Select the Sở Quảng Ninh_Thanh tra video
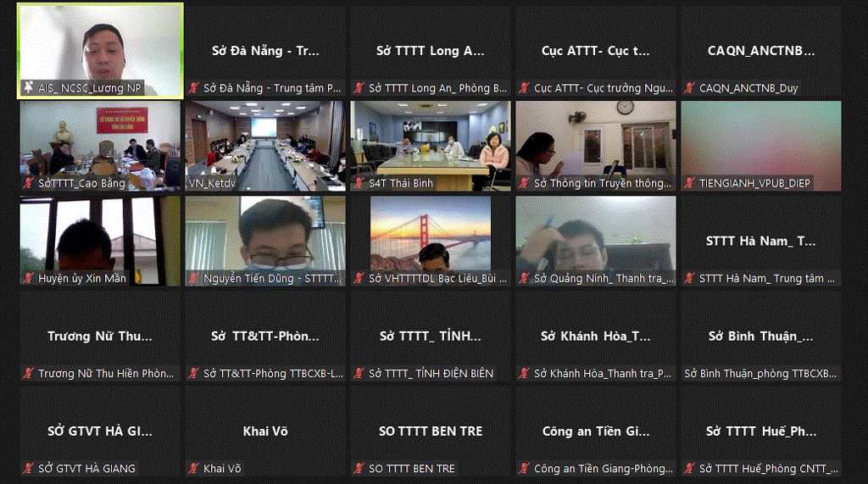This screenshot has height=484, width=868. click(x=596, y=241)
